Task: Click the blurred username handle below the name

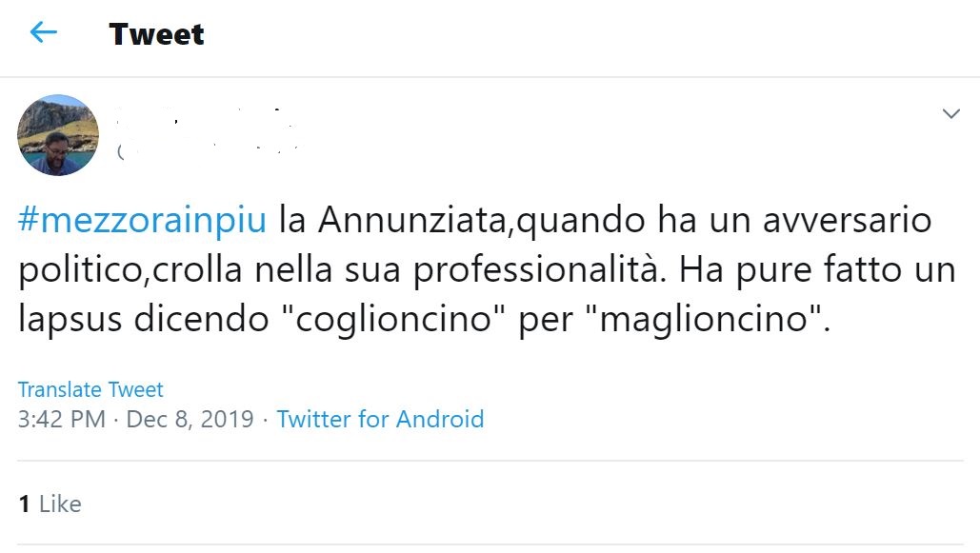Action: 207,150
